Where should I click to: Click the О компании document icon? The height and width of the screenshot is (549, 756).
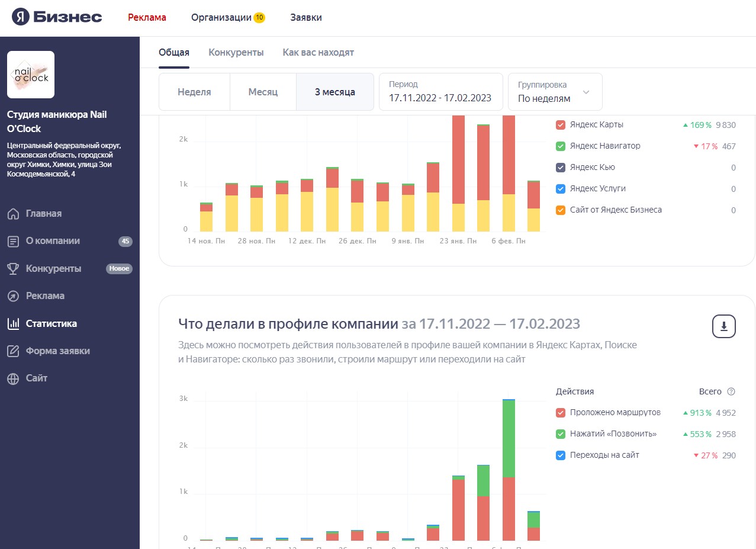(13, 241)
